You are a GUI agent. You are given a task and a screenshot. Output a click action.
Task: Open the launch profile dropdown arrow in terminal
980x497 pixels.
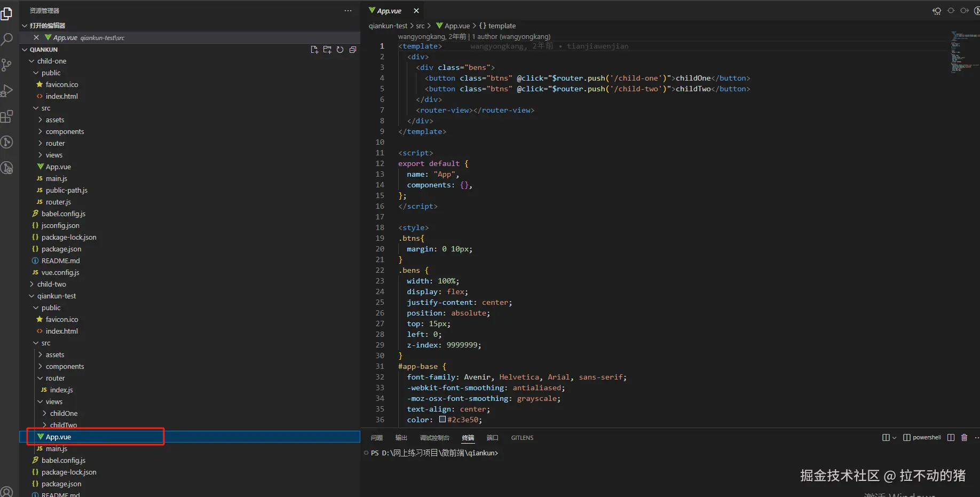pos(894,438)
